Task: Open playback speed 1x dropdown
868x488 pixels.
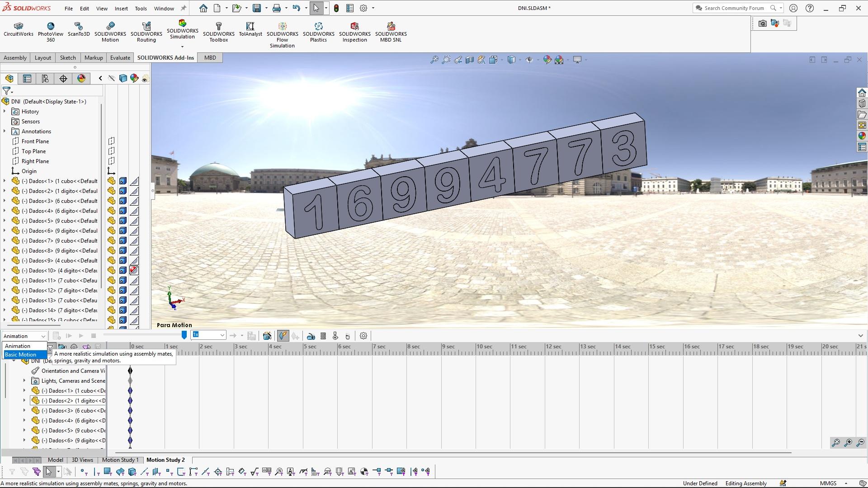Action: (222, 335)
